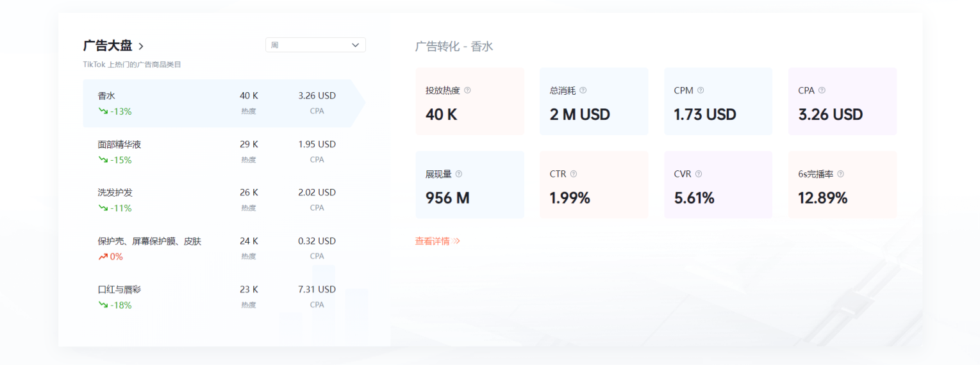This screenshot has height=365, width=980.
Task: Click help icon next to 展现量
Action: pos(459,174)
